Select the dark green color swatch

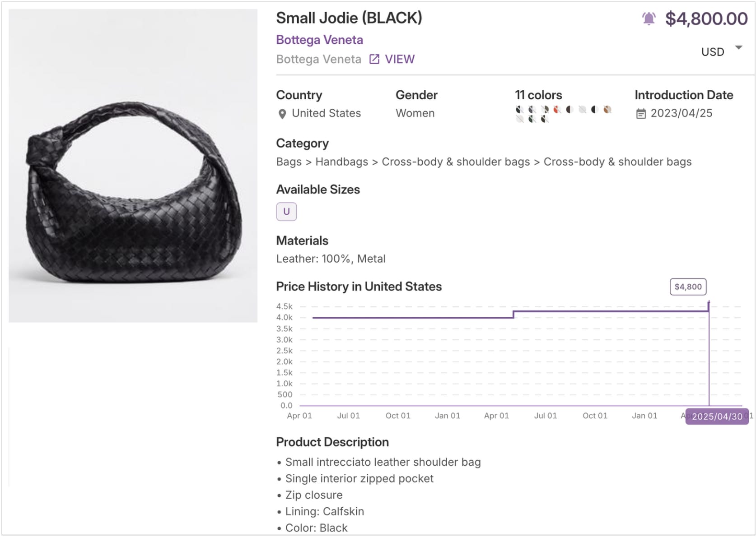point(531,119)
